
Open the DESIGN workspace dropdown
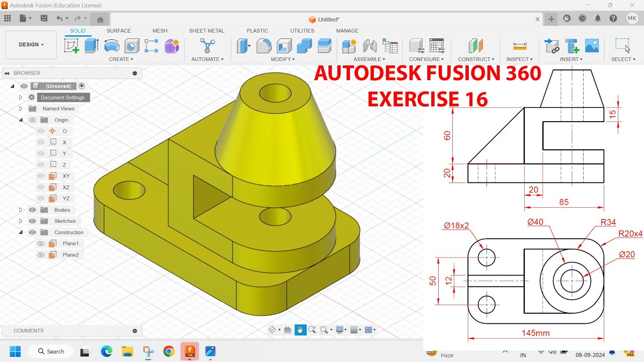click(31, 45)
